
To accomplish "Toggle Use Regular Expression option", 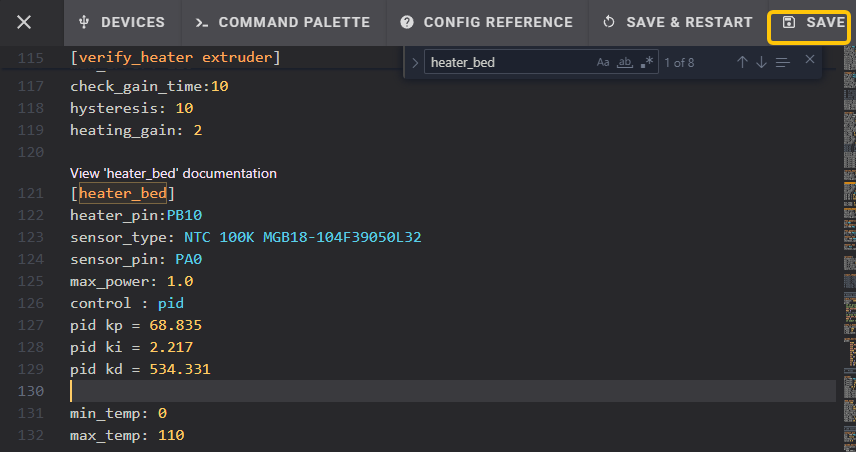I will point(647,62).
